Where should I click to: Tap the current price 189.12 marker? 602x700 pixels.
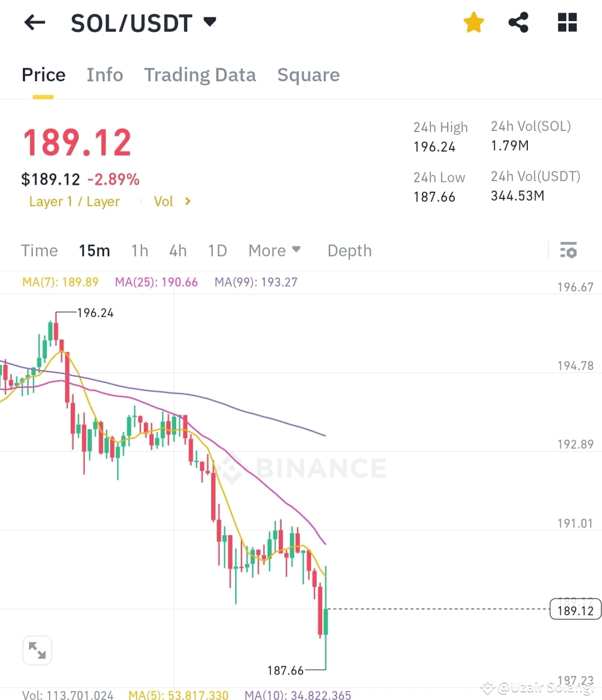575,609
